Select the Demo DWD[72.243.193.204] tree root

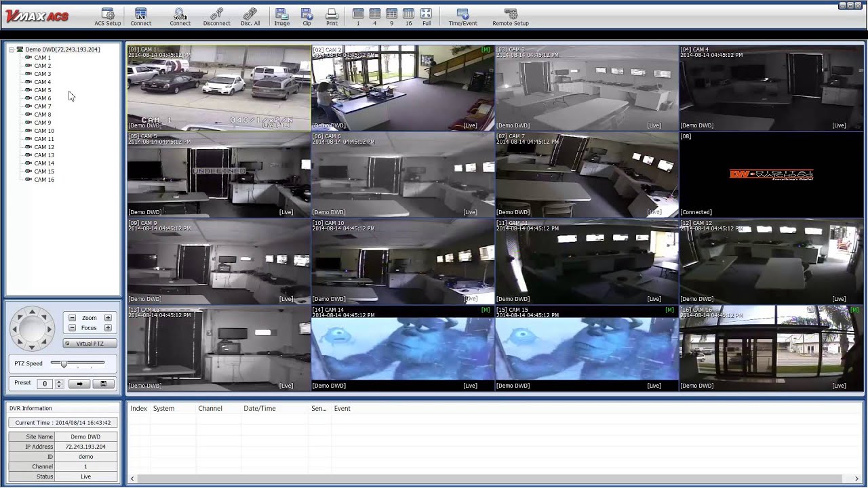(x=62, y=49)
